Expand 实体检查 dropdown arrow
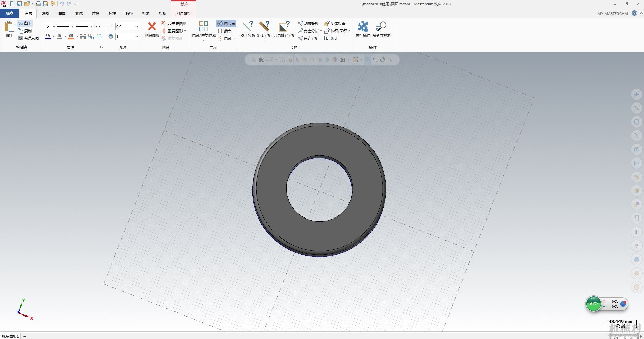Screen dimensions: 644x339 coord(348,23)
